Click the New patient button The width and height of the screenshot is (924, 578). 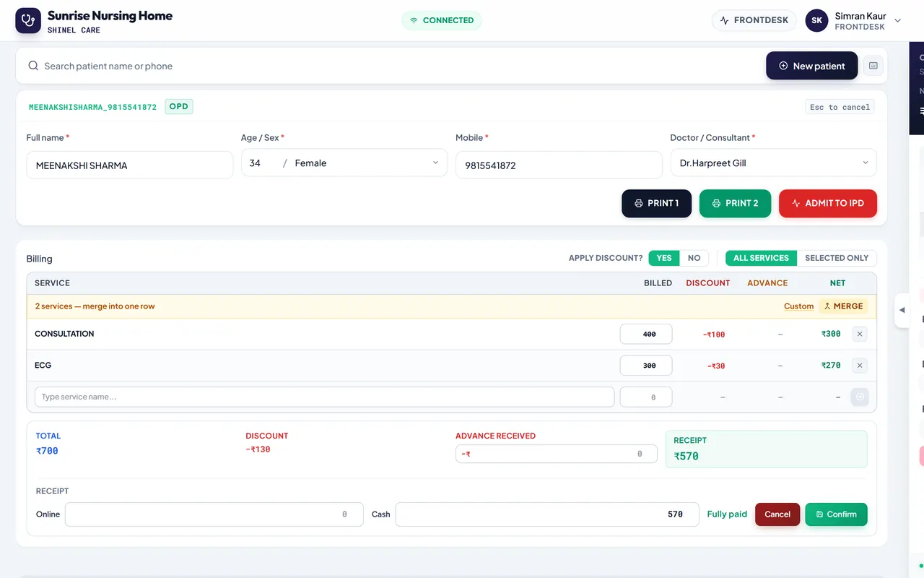812,66
